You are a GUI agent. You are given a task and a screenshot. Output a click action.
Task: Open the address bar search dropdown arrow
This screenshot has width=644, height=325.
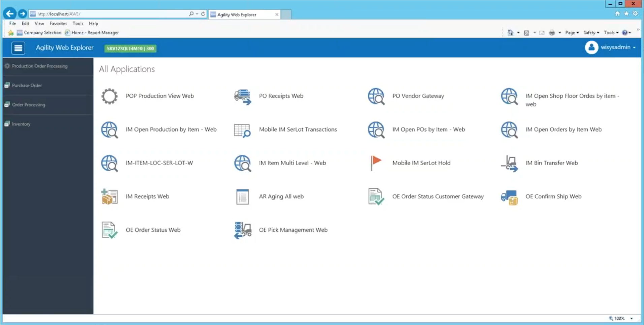[197, 14]
